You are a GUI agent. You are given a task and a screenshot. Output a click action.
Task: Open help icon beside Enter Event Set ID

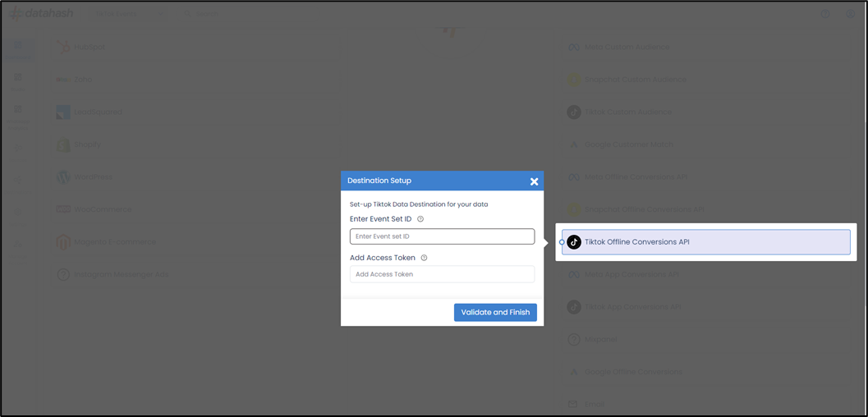pos(420,219)
